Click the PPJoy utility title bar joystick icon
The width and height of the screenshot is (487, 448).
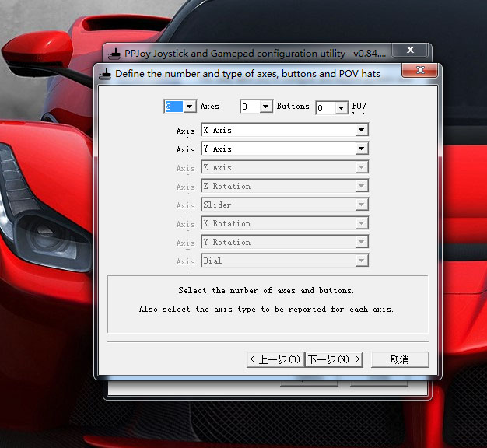(114, 54)
